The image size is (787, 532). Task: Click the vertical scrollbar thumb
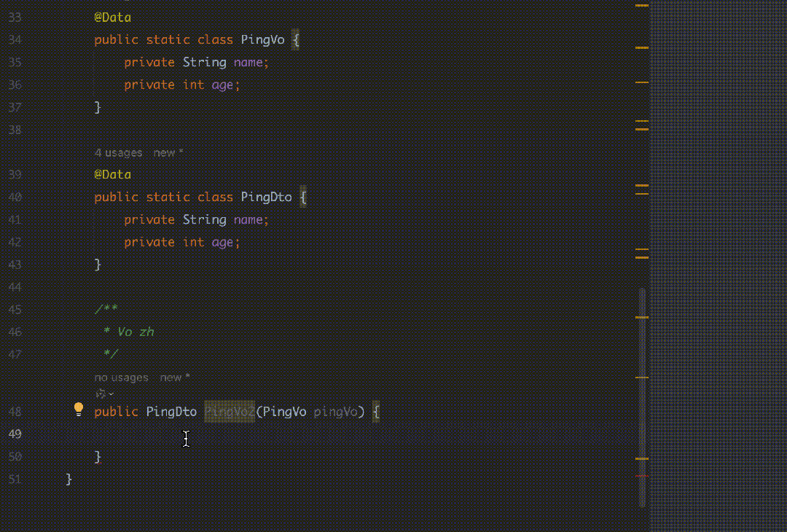(643, 397)
